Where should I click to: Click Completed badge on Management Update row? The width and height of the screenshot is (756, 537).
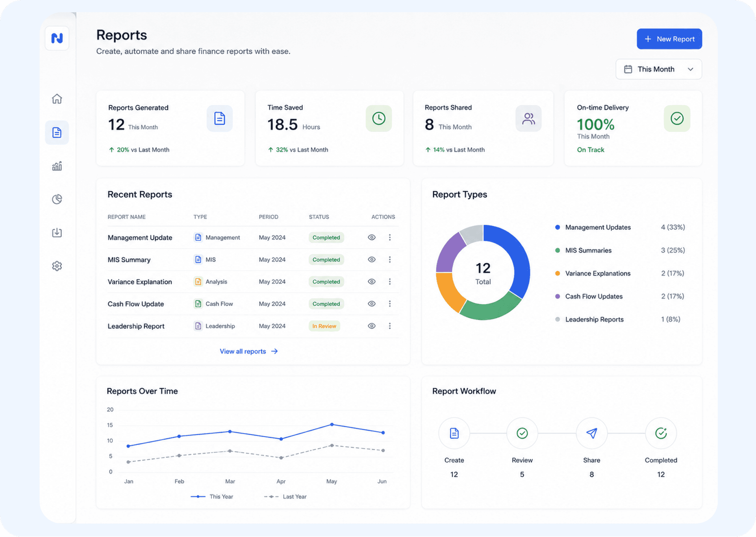[326, 238]
